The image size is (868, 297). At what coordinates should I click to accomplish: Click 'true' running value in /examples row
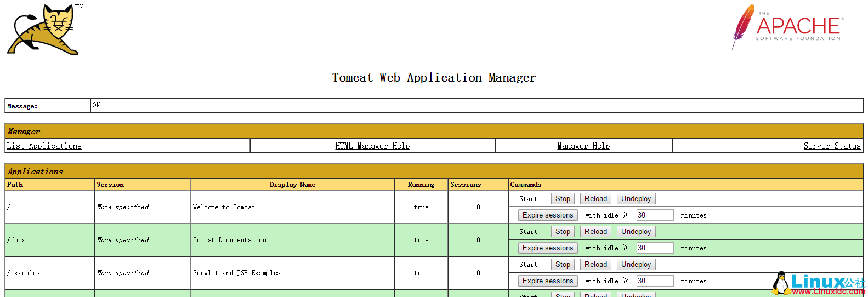tap(421, 273)
